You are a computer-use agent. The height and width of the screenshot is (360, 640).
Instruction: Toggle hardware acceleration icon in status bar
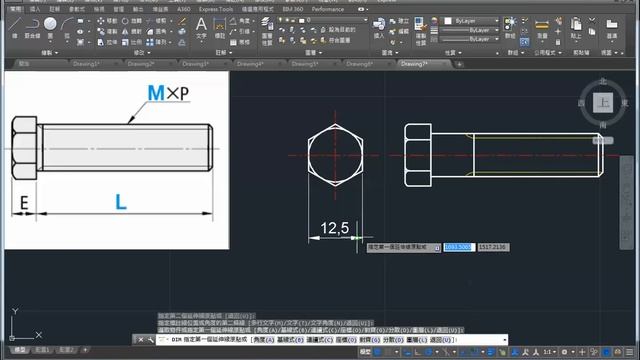[x=607, y=351]
